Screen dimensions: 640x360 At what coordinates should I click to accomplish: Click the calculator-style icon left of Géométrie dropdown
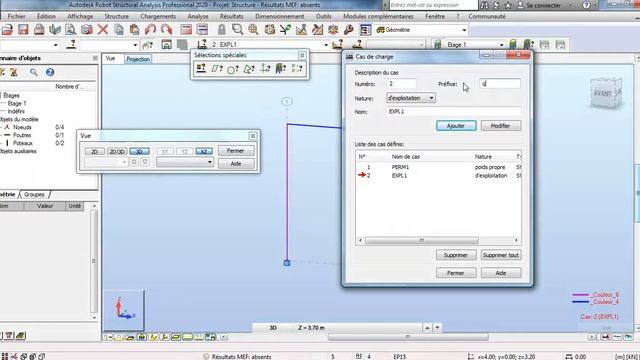(x=365, y=30)
